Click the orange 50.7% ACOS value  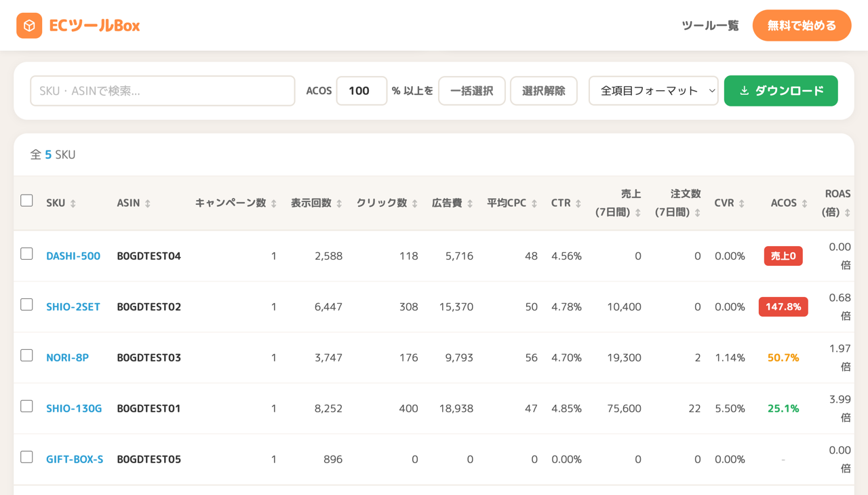pyautogui.click(x=783, y=358)
